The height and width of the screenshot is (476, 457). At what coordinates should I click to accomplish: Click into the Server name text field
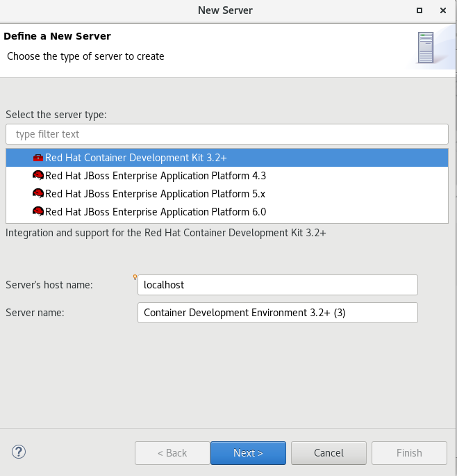[278, 313]
